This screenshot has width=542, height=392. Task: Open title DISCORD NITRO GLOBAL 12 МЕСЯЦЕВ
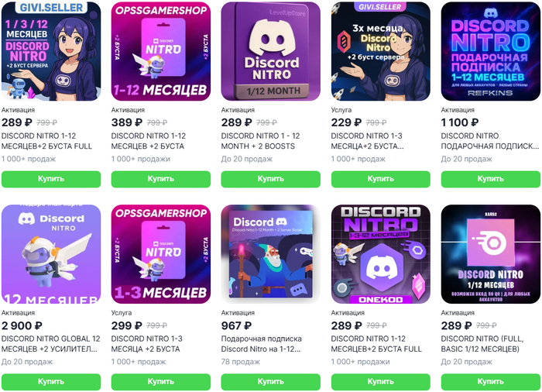[x=51, y=343]
